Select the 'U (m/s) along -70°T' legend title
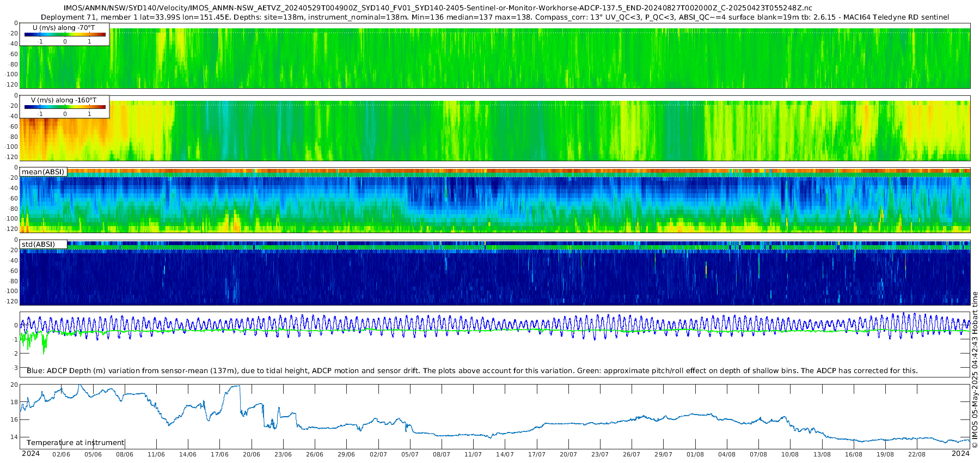980x463 pixels. coord(64,27)
